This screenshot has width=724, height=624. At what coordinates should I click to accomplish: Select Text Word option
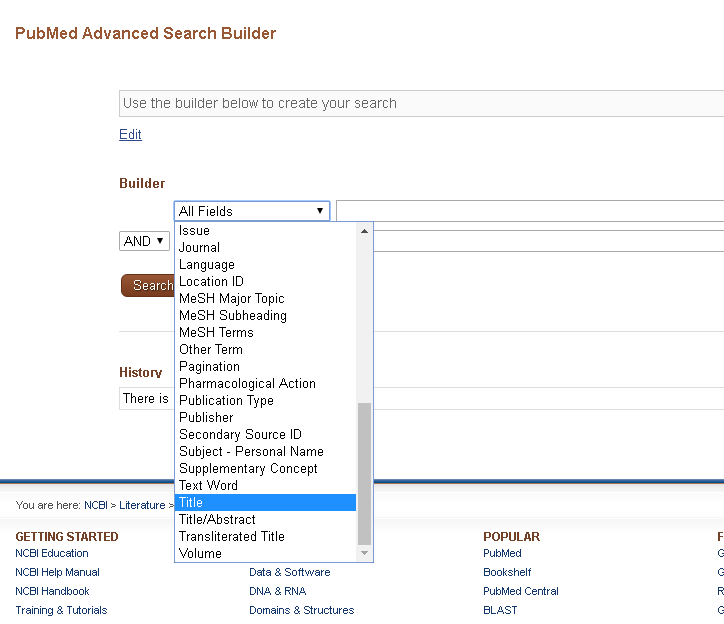click(265, 485)
